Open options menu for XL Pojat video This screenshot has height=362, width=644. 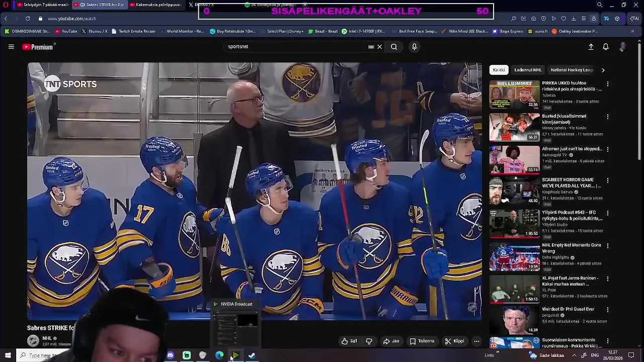(608, 279)
